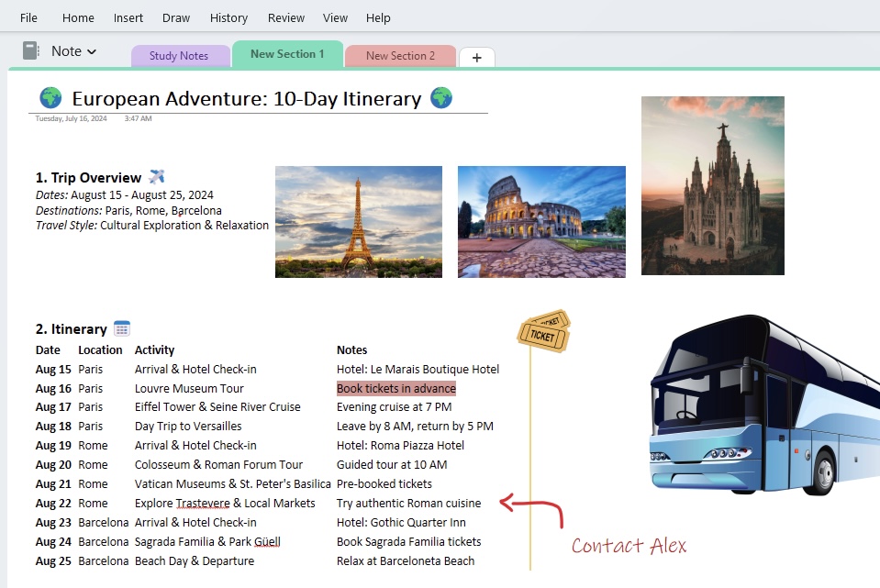
Task: Click the globe icon left of the title
Action: (50, 97)
